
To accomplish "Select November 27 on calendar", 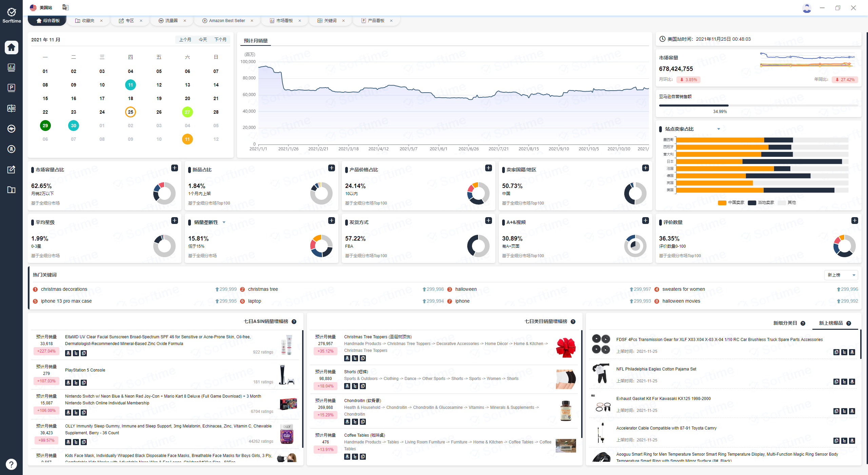I will click(x=188, y=112).
